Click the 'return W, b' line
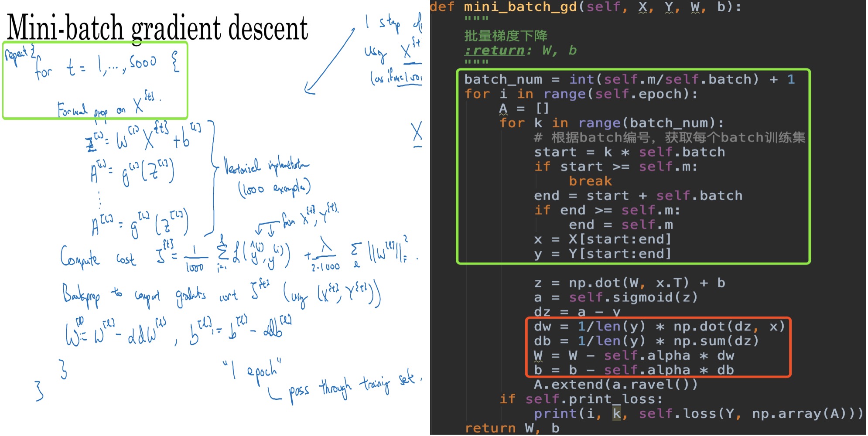868x436 pixels. tap(512, 428)
